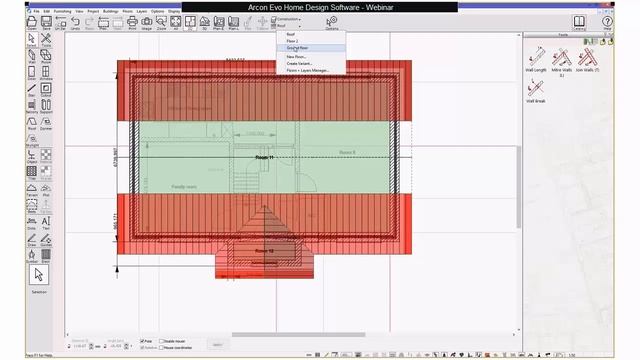Open the Buildings menu
The height and width of the screenshot is (360, 640).
coord(111,11)
